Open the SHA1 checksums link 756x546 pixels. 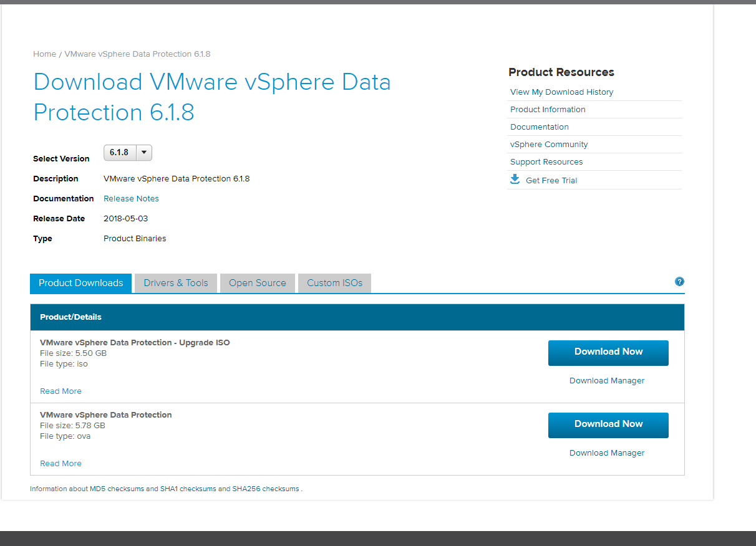(x=188, y=489)
